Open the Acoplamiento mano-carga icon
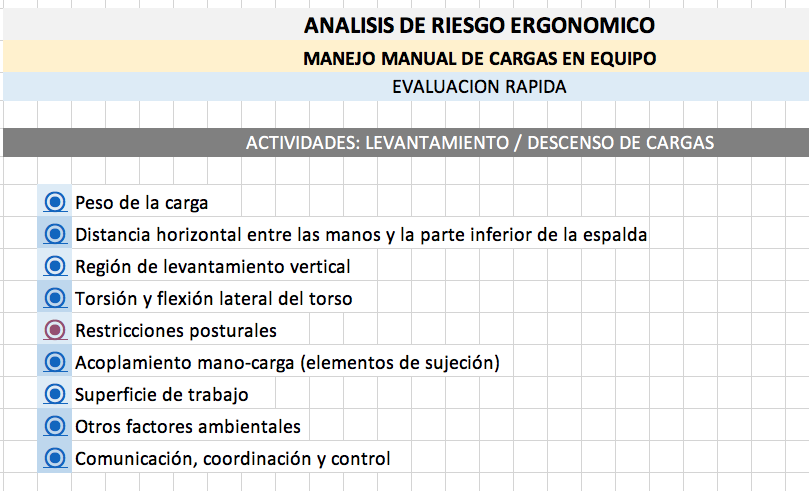The width and height of the screenshot is (809, 491). click(x=55, y=362)
